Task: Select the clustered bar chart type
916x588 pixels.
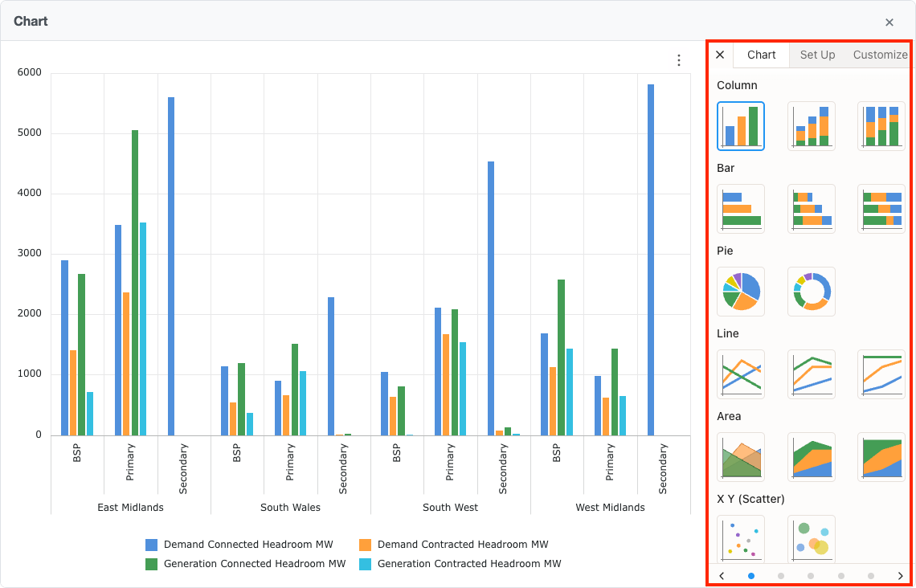Action: 740,208
